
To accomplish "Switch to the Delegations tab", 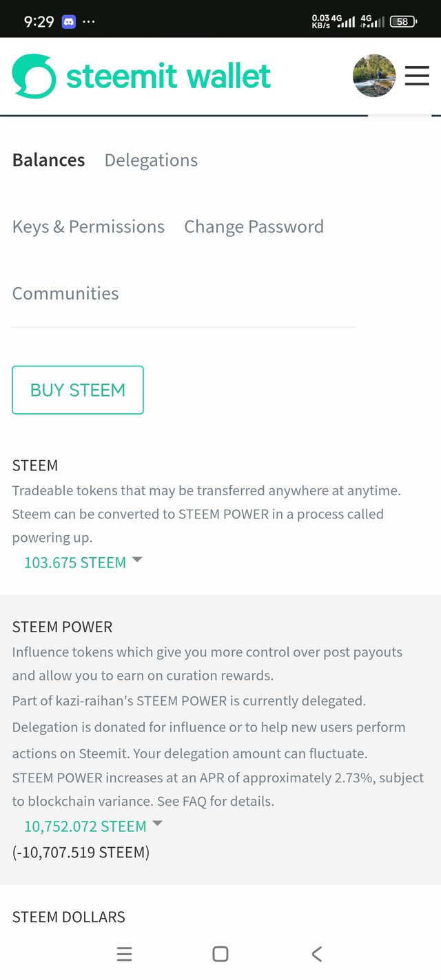I will pos(151,160).
